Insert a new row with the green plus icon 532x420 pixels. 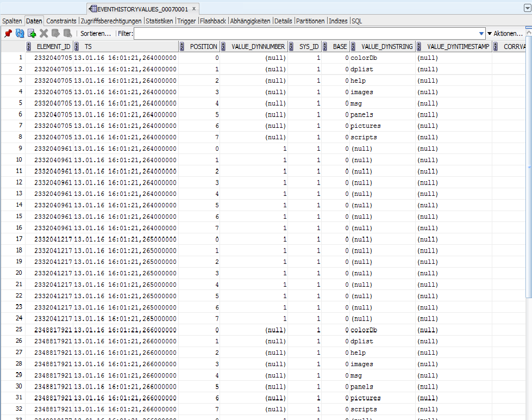point(32,33)
